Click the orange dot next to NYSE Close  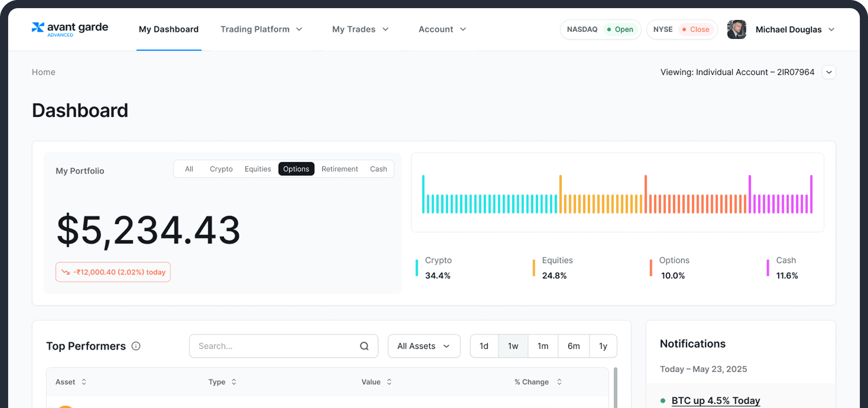coord(684,29)
